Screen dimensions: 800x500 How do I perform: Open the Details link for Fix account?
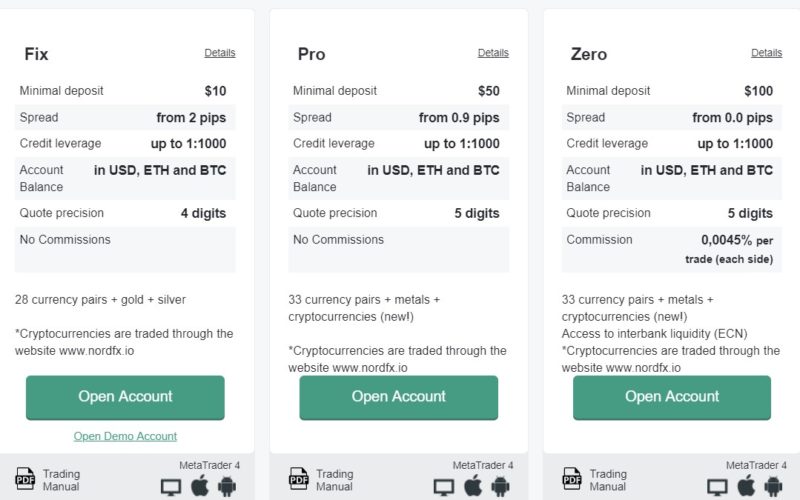(220, 53)
